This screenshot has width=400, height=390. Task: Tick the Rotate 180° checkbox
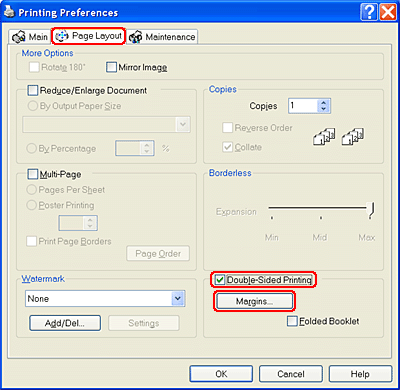pos(34,67)
